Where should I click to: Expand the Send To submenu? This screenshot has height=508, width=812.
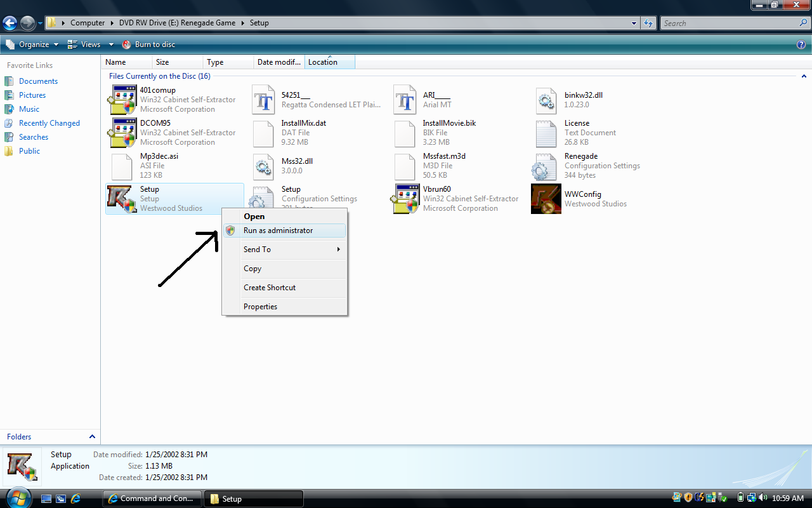tap(292, 250)
